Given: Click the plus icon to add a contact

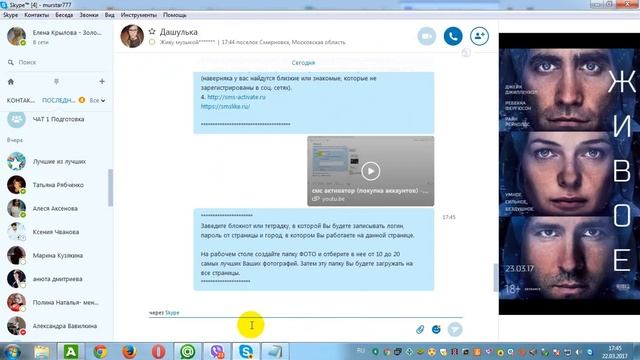Looking at the screenshot, I should coord(102,81).
